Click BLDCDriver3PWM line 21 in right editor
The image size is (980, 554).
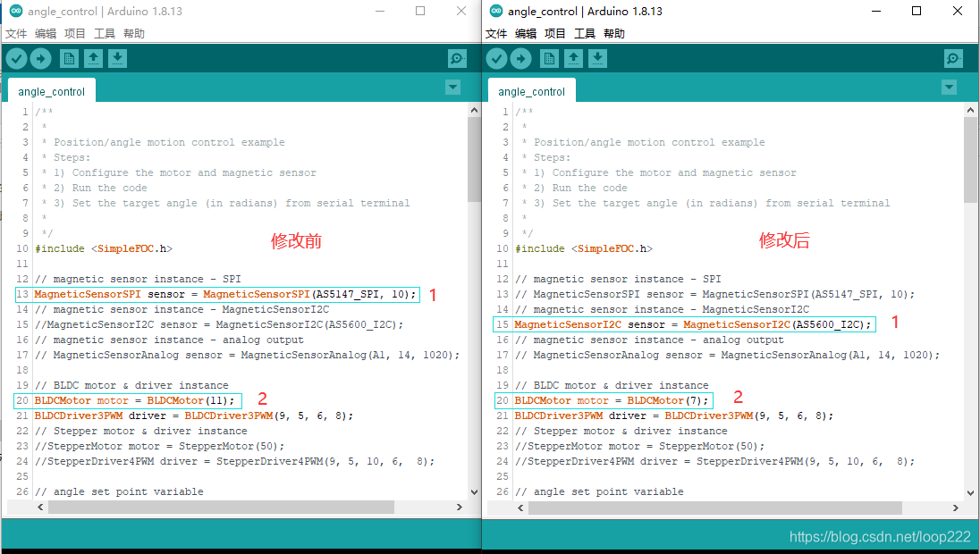pos(674,416)
